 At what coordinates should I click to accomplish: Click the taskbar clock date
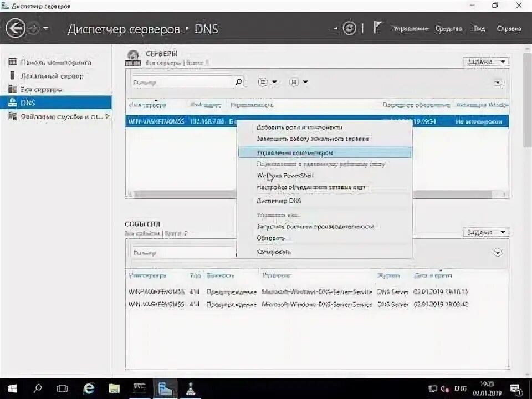click(487, 393)
